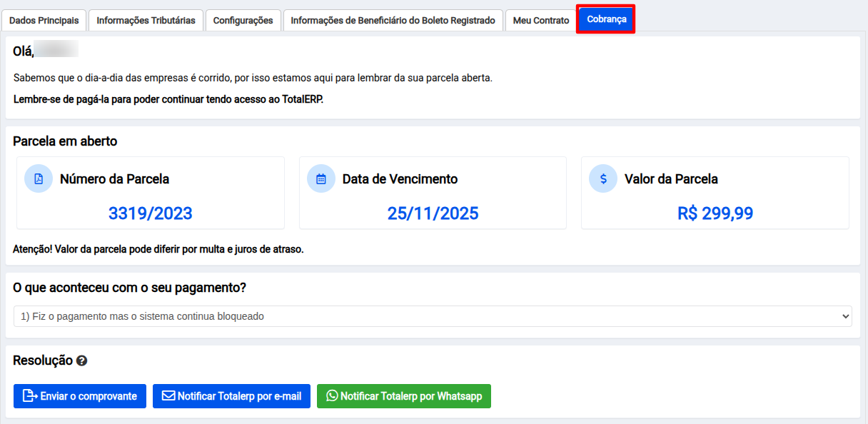Open the help question mark next to Resolução
The width and height of the screenshot is (868, 424).
(81, 361)
